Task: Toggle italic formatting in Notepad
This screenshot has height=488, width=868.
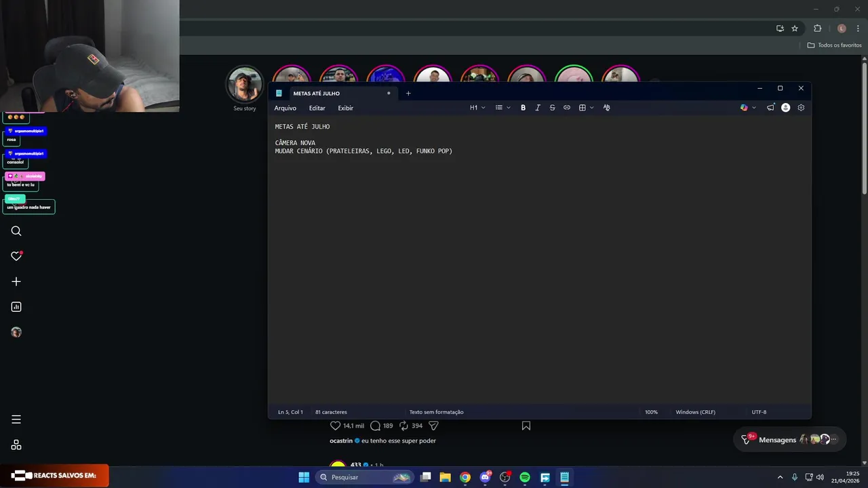Action: pyautogui.click(x=538, y=108)
